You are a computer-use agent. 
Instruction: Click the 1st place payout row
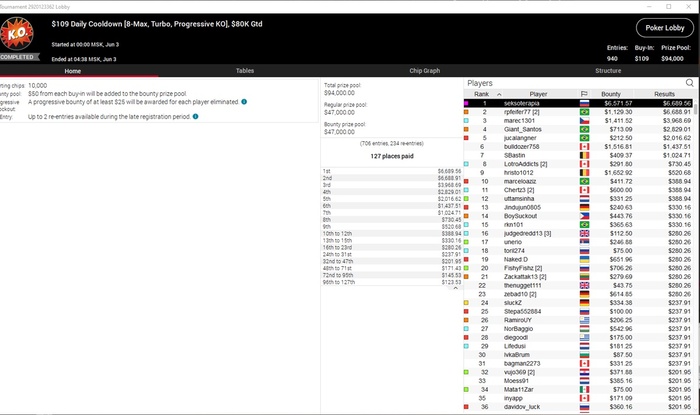tap(392, 171)
